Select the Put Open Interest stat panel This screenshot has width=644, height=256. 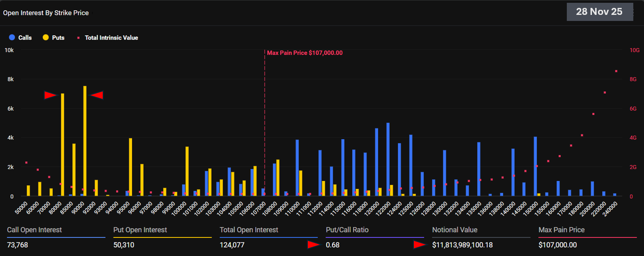[162, 237]
